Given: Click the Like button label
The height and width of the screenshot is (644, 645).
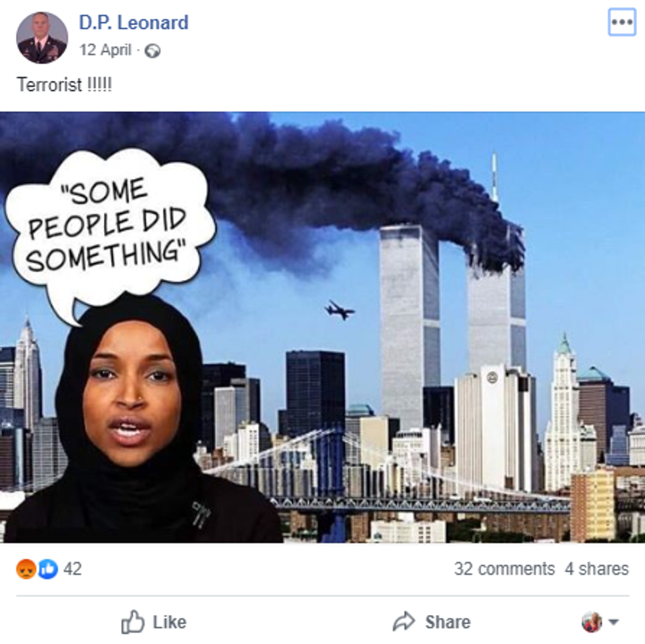Looking at the screenshot, I should pyautogui.click(x=170, y=622).
